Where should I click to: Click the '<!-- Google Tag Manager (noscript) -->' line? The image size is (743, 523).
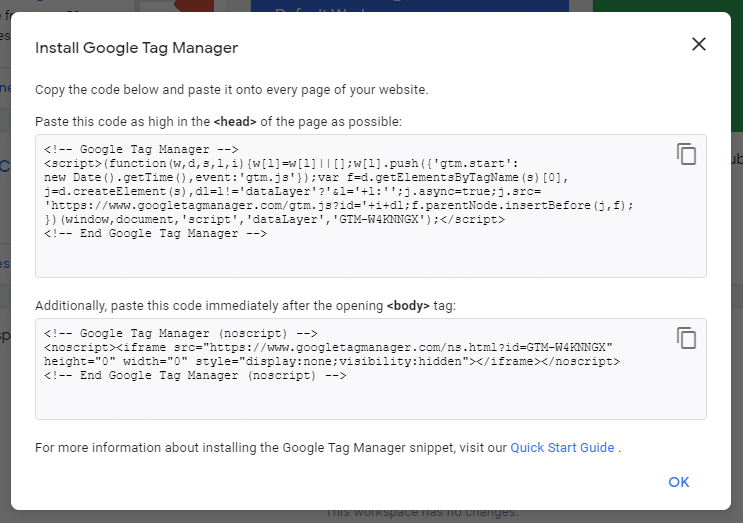coord(181,334)
